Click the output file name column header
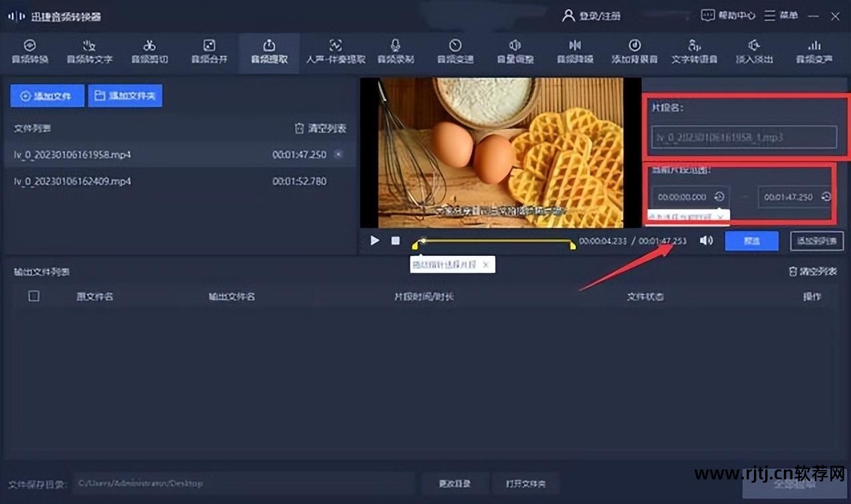 click(232, 297)
